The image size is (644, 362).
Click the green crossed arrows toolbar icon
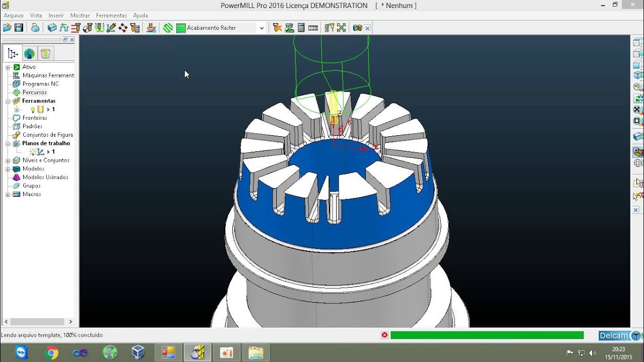coord(342,28)
